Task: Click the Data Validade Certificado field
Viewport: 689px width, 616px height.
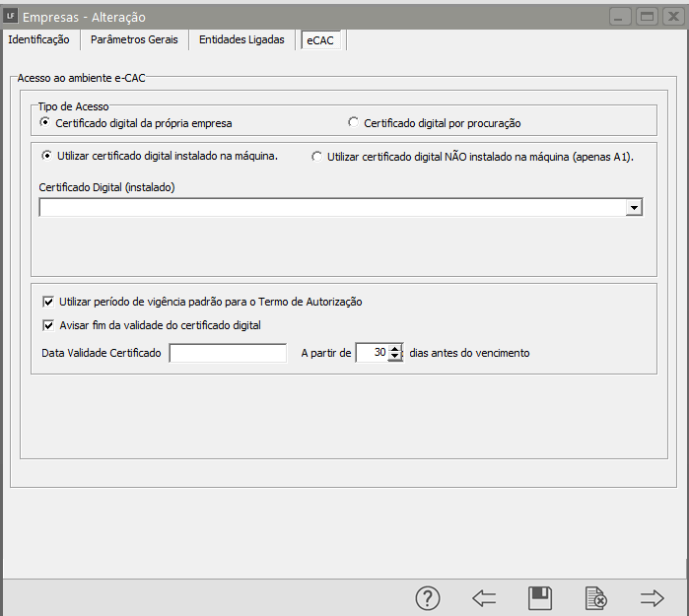Action: click(228, 353)
